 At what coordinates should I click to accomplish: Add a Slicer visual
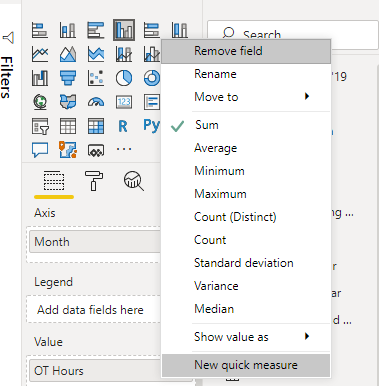coord(40,126)
